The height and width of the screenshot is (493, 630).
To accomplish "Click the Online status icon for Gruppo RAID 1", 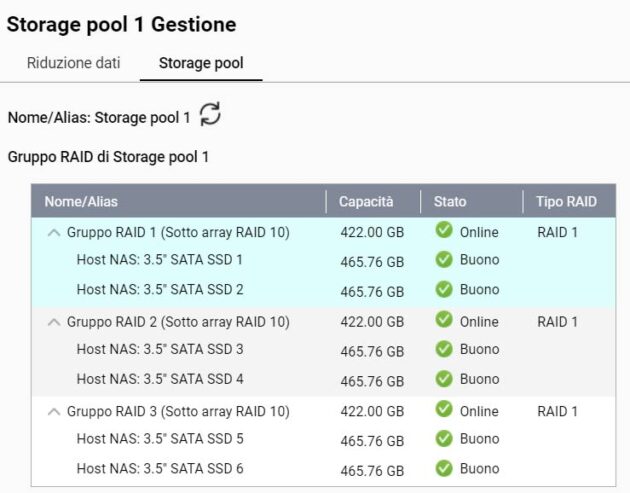I will coord(444,231).
